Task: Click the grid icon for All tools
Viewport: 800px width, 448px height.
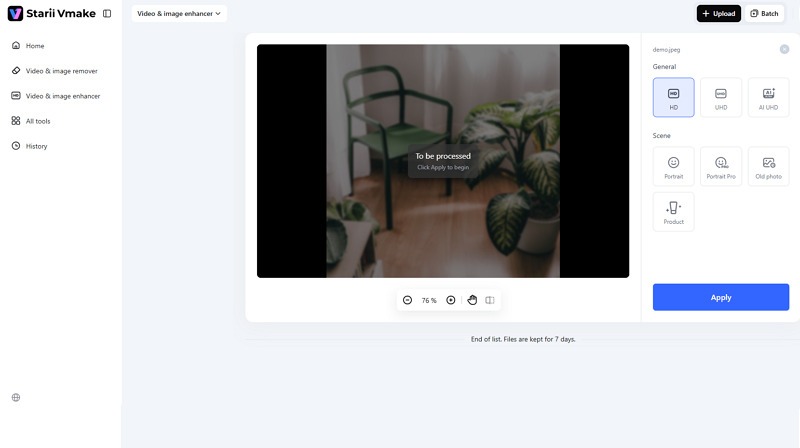Action: pyautogui.click(x=16, y=121)
